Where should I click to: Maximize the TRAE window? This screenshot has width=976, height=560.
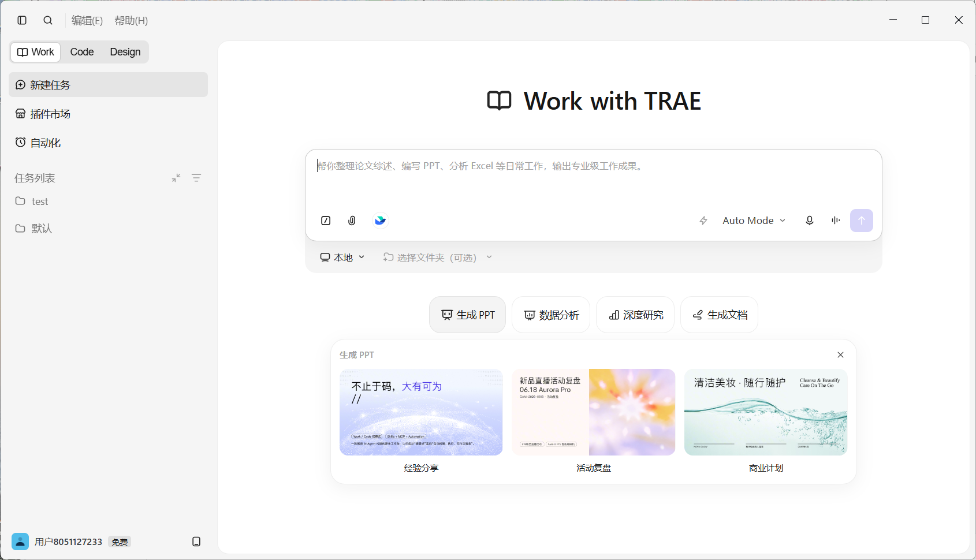click(x=926, y=20)
